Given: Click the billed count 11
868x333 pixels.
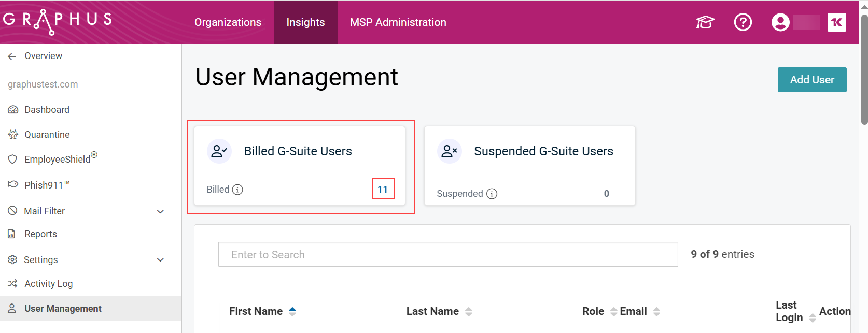Looking at the screenshot, I should (x=383, y=190).
